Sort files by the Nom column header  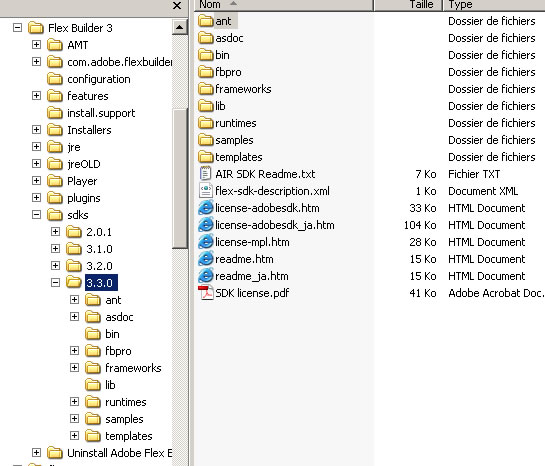[x=284, y=5]
